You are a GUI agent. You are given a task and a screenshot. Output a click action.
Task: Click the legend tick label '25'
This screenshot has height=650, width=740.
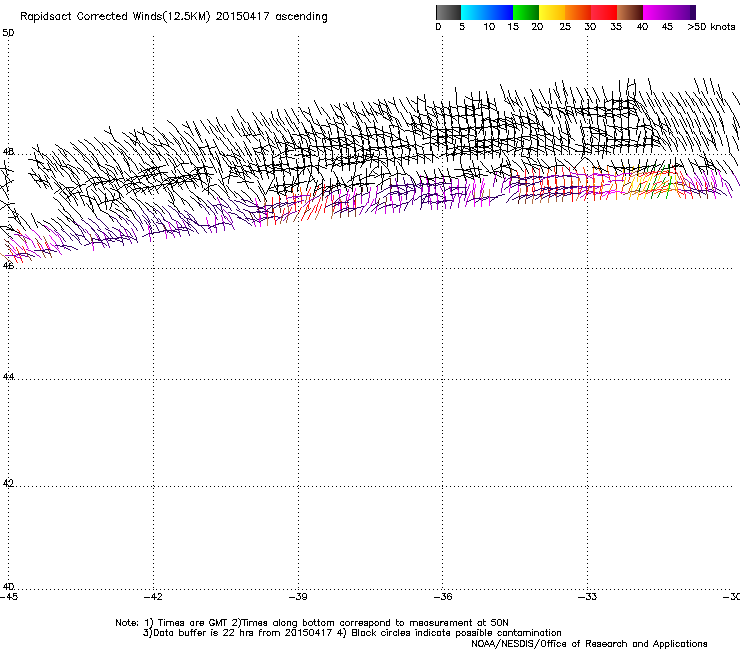pos(565,27)
